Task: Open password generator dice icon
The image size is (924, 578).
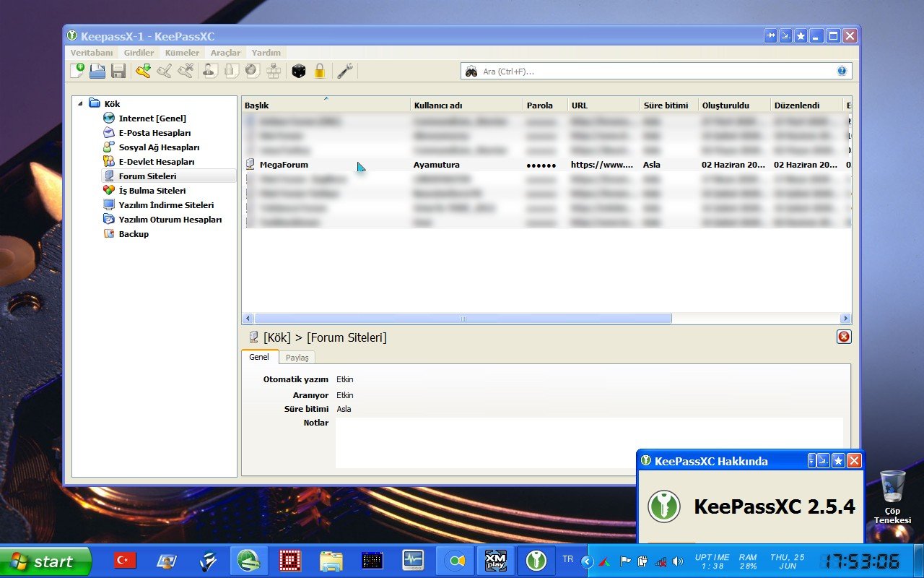Action: 298,71
